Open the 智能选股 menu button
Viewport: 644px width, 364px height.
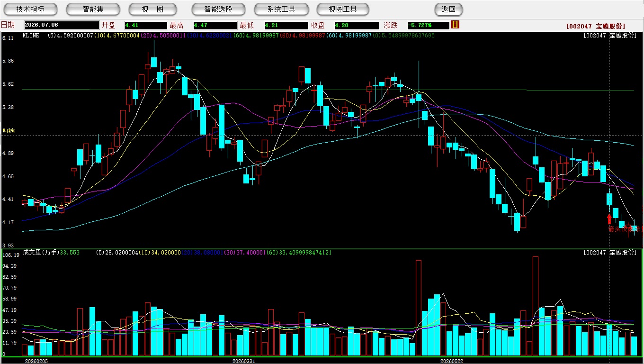(x=218, y=9)
